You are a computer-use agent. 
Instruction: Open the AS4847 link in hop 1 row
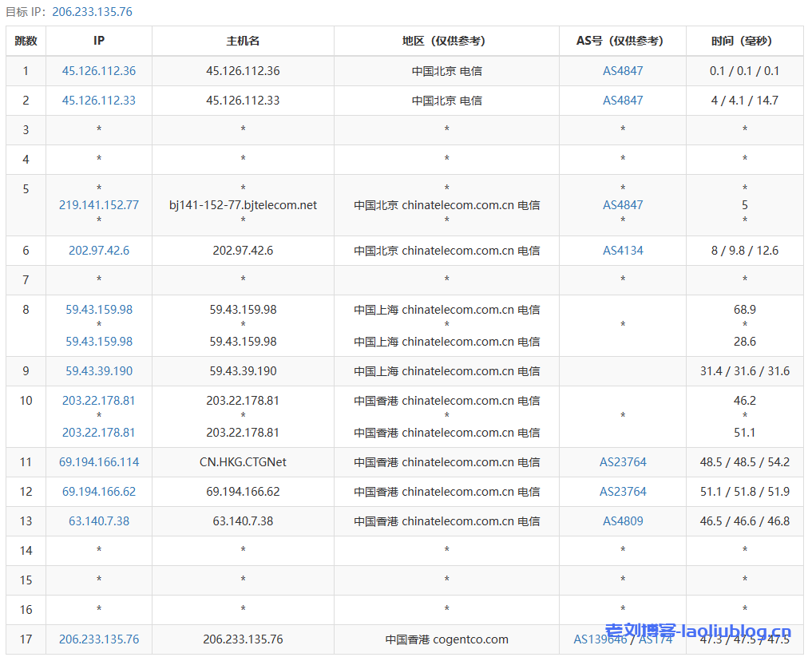pyautogui.click(x=622, y=71)
